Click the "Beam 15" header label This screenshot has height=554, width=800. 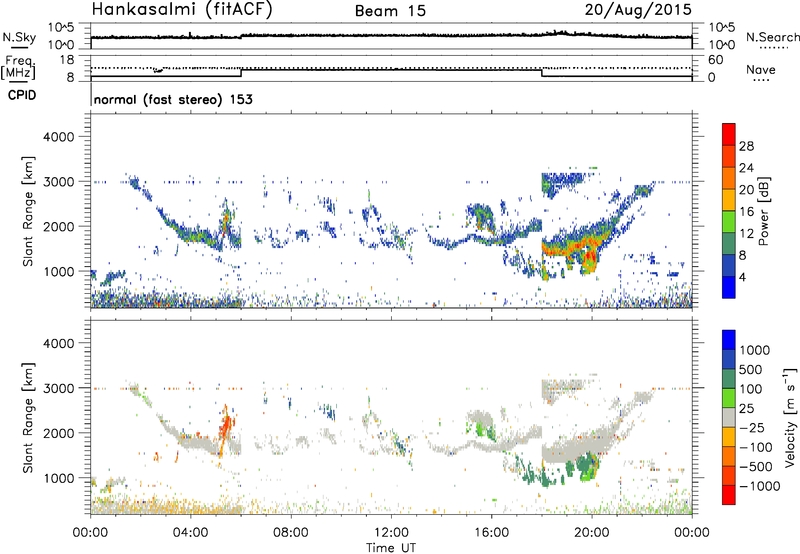click(390, 11)
